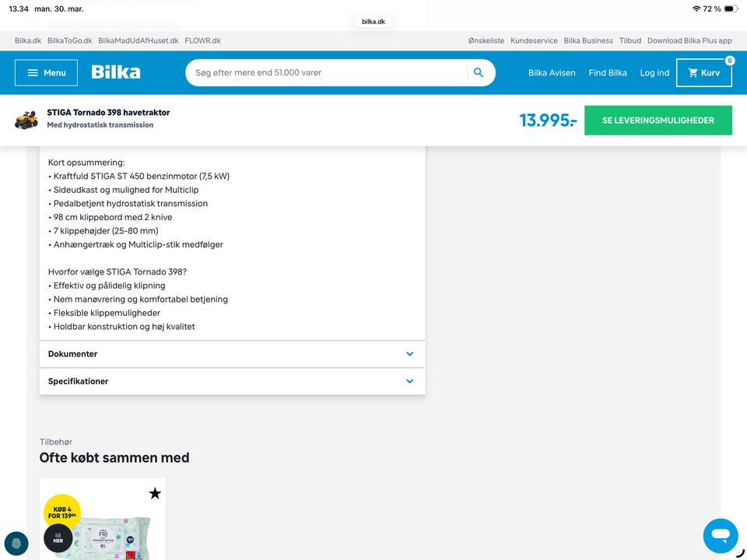Click the Dokumenter chevron arrow
The height and width of the screenshot is (560, 747).
pos(410,354)
